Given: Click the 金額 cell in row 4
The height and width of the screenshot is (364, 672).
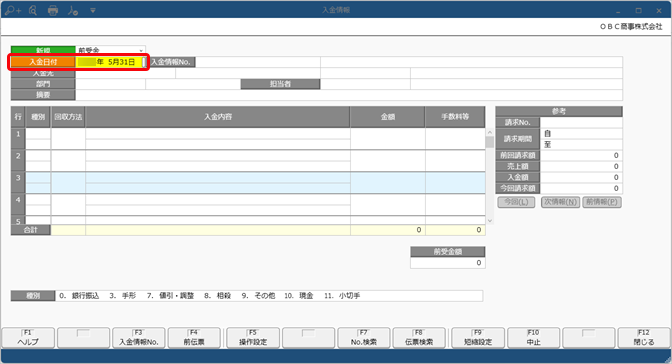Looking at the screenshot, I should [388, 205].
